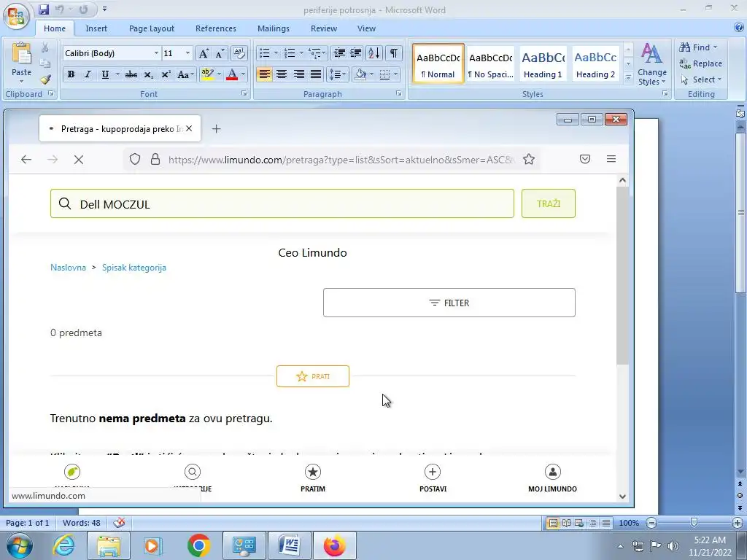Screen dimensions: 747x560
Task: Justify the paragraph text
Action: click(316, 74)
